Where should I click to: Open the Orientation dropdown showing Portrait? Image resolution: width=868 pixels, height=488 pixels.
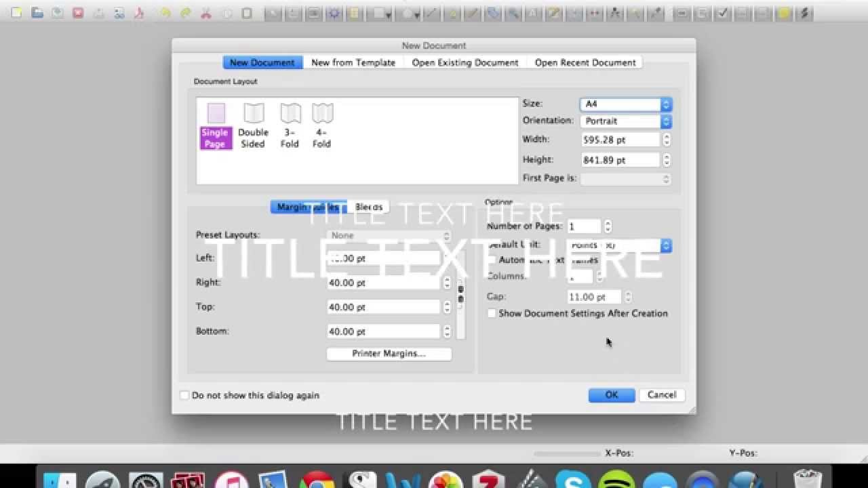pyautogui.click(x=626, y=121)
